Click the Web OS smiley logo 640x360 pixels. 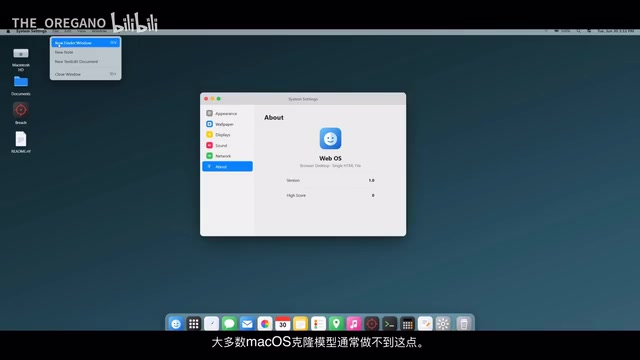[x=330, y=139]
